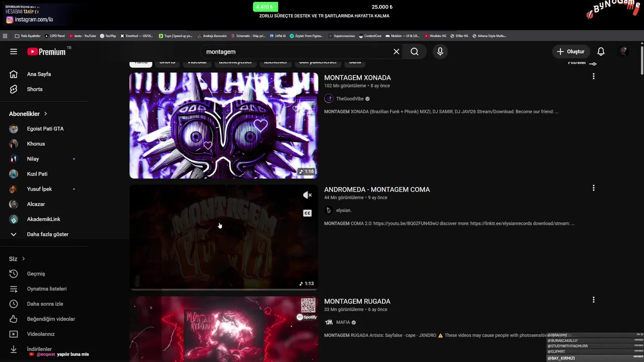The width and height of the screenshot is (644, 362).
Task: Open the notifications bell
Action: 601,51
